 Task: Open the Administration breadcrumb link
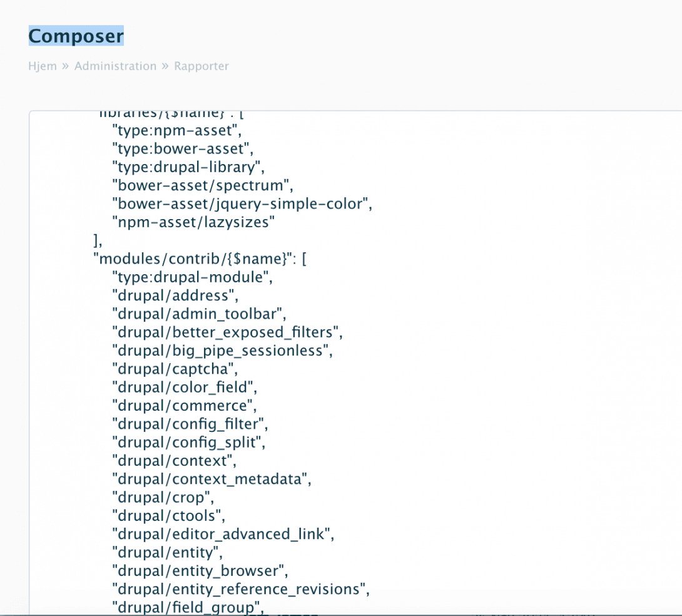click(115, 66)
